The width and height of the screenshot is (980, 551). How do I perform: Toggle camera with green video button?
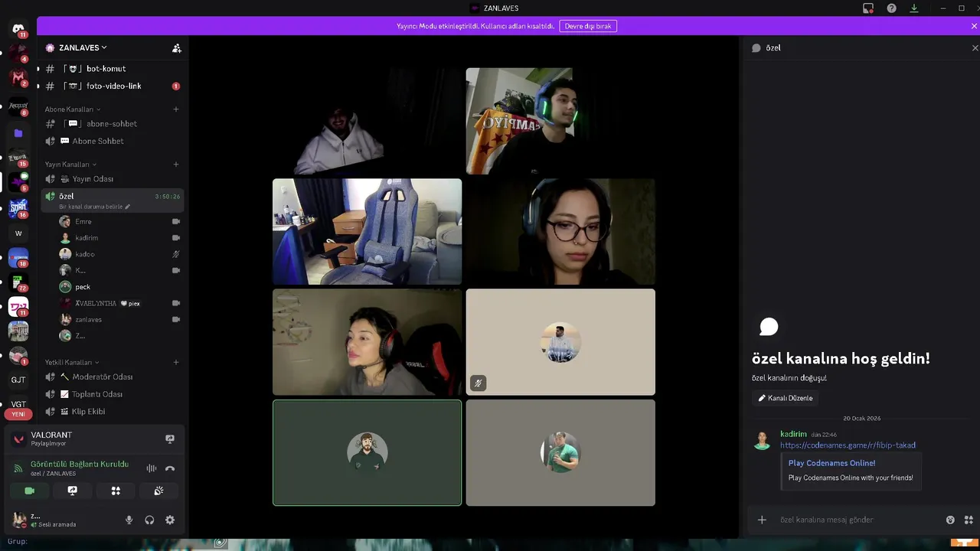29,491
